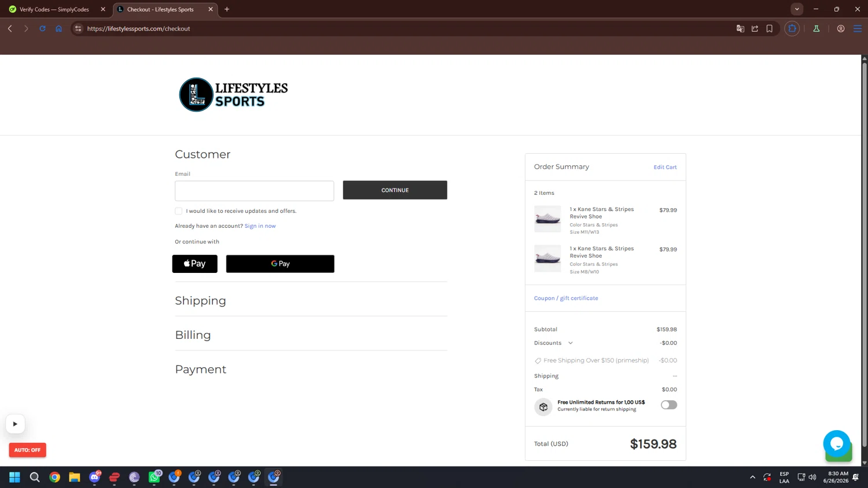Open the green flask labs icon
The height and width of the screenshot is (488, 868).
[816, 28]
